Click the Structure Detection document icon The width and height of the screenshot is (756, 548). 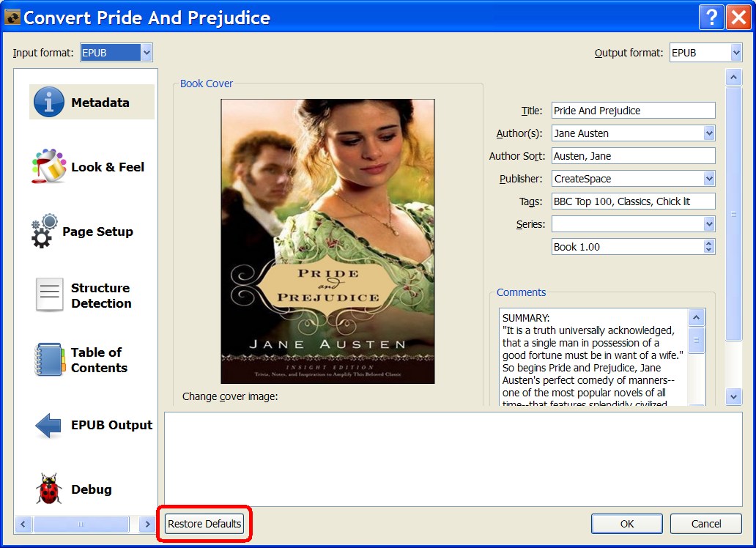pos(49,295)
